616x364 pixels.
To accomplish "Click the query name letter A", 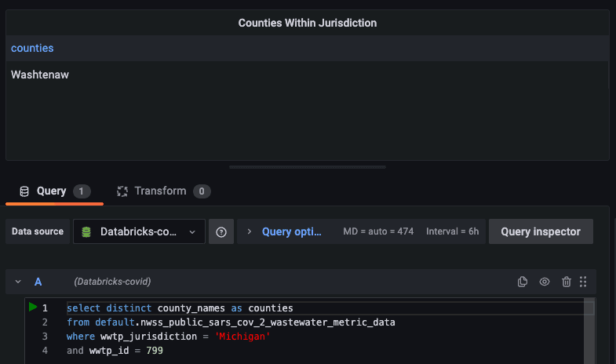I will pyautogui.click(x=38, y=282).
